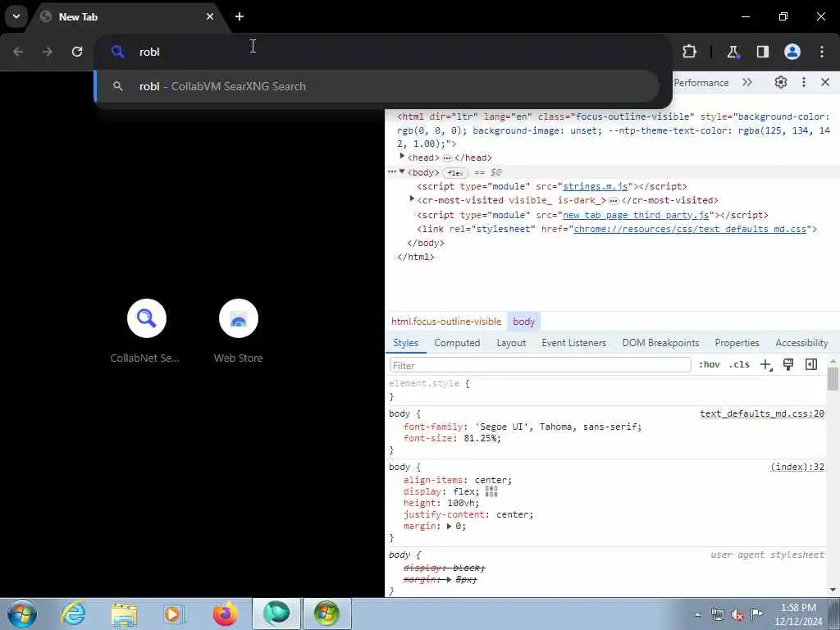Open (index):32 source link

coord(797,467)
